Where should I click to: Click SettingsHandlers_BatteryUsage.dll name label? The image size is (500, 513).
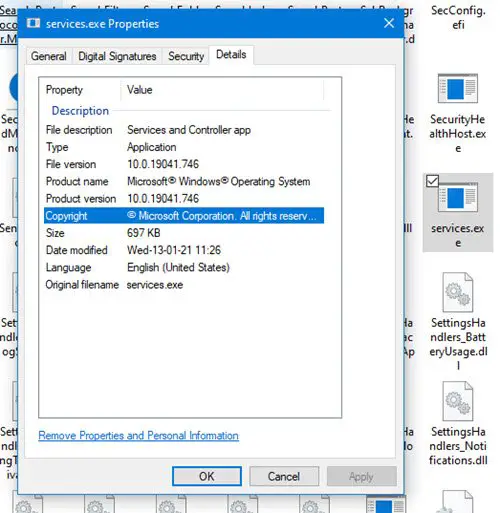click(458, 344)
